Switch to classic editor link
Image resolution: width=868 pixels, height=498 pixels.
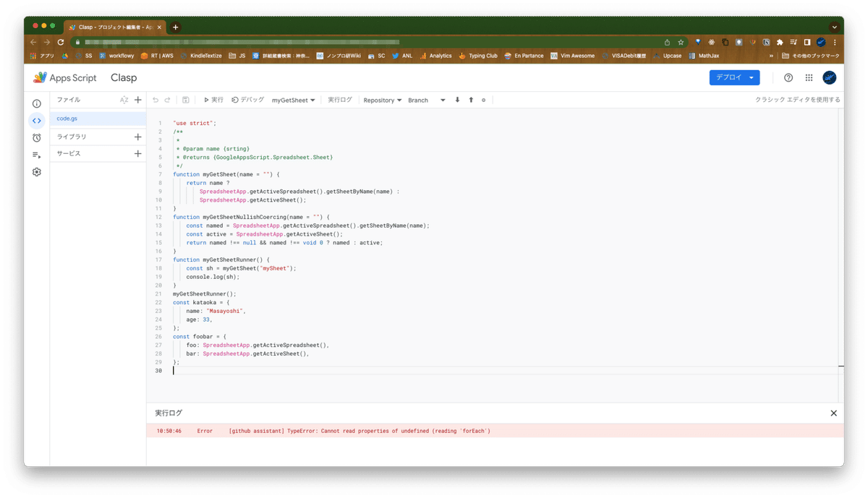click(x=798, y=100)
